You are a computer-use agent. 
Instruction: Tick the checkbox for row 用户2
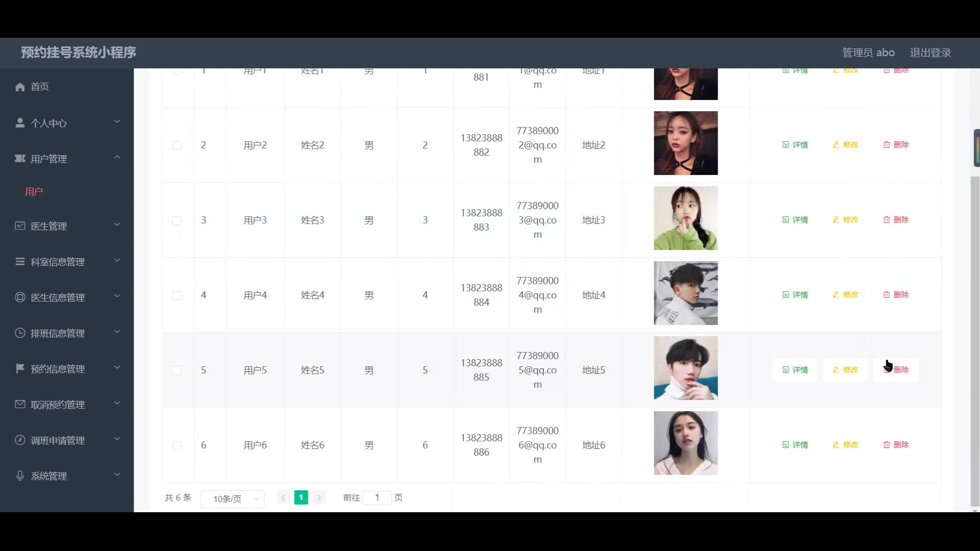(x=177, y=145)
